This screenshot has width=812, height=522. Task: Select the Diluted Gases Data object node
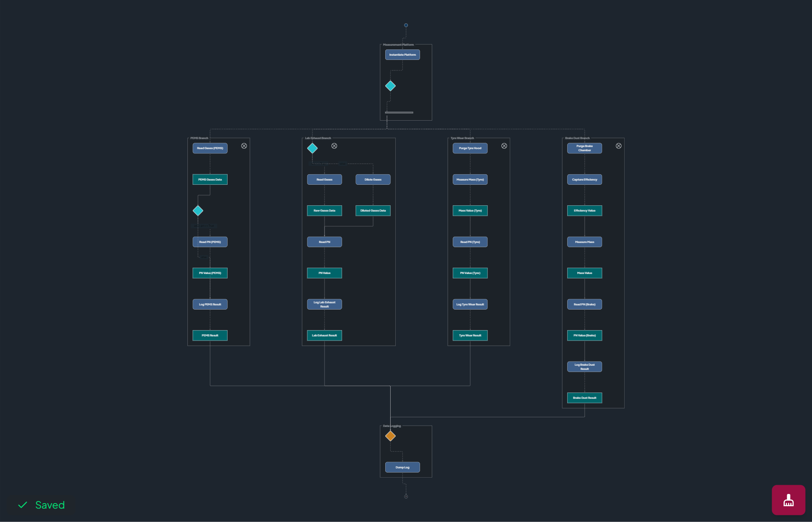(x=373, y=211)
